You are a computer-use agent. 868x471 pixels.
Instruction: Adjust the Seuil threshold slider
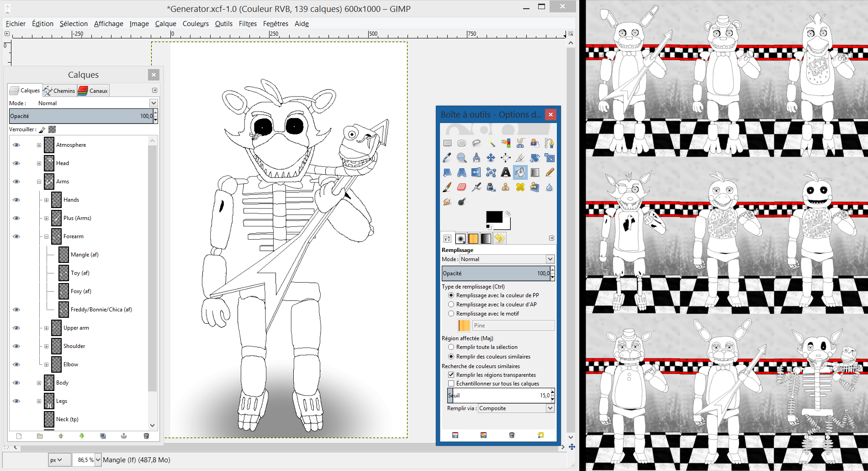pyautogui.click(x=499, y=396)
